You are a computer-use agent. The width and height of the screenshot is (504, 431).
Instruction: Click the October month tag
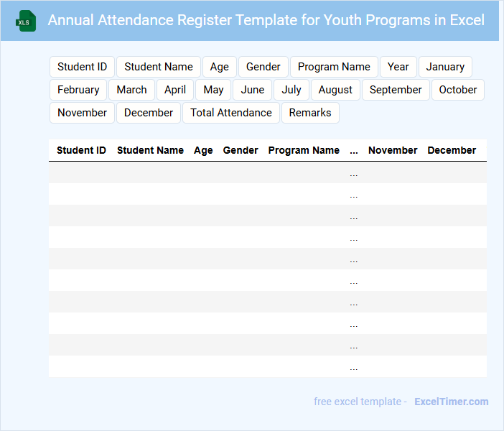(458, 90)
